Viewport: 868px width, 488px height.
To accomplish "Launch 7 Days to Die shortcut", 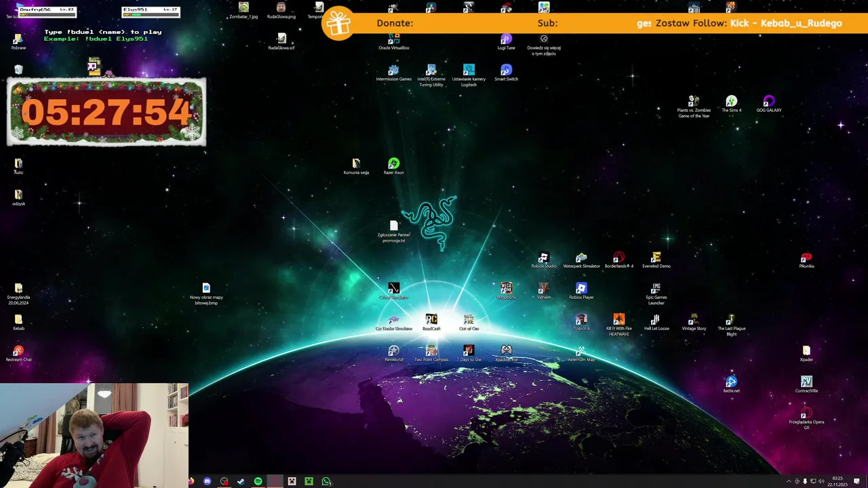I will 469,354.
